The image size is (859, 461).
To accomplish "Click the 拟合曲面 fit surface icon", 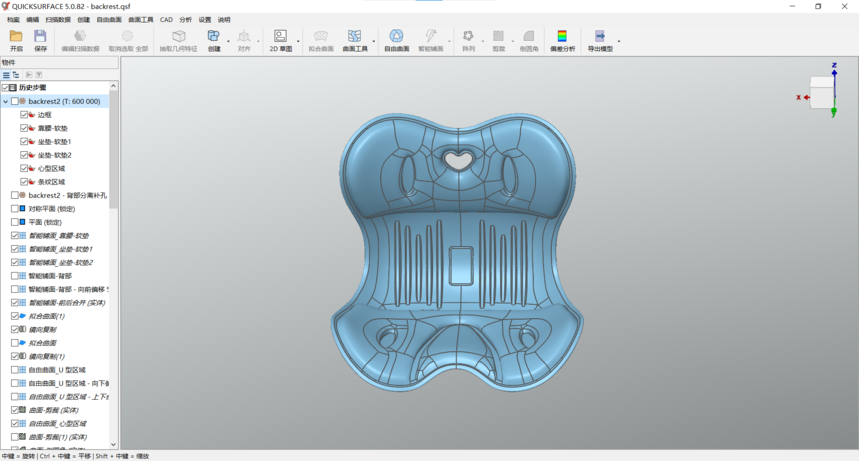I will click(x=320, y=36).
